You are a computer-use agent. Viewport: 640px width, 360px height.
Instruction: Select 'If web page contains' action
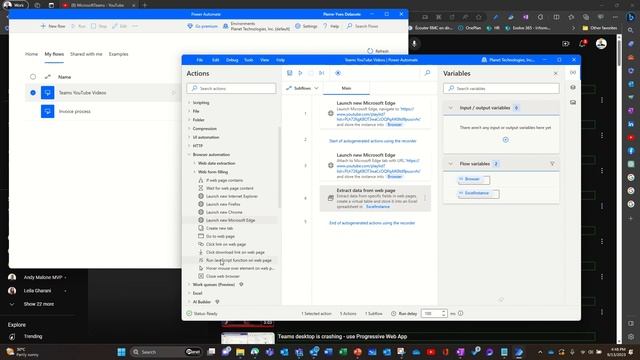(x=224, y=180)
